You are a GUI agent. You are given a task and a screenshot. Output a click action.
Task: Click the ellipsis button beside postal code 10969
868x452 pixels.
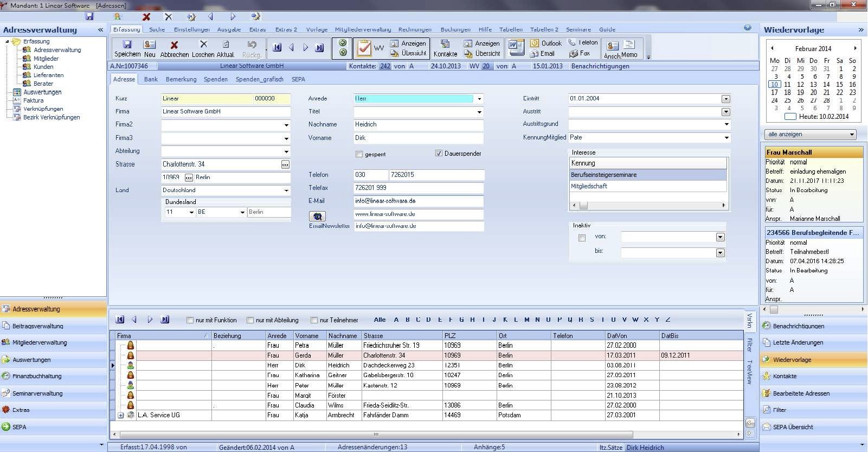point(189,177)
